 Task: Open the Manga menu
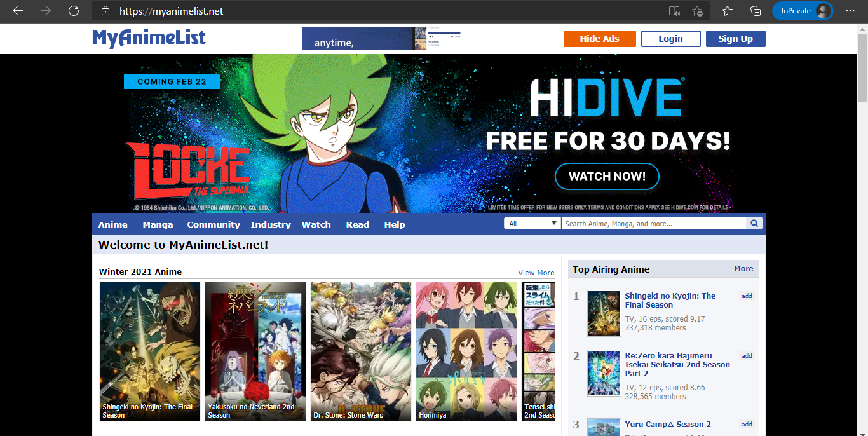point(158,224)
